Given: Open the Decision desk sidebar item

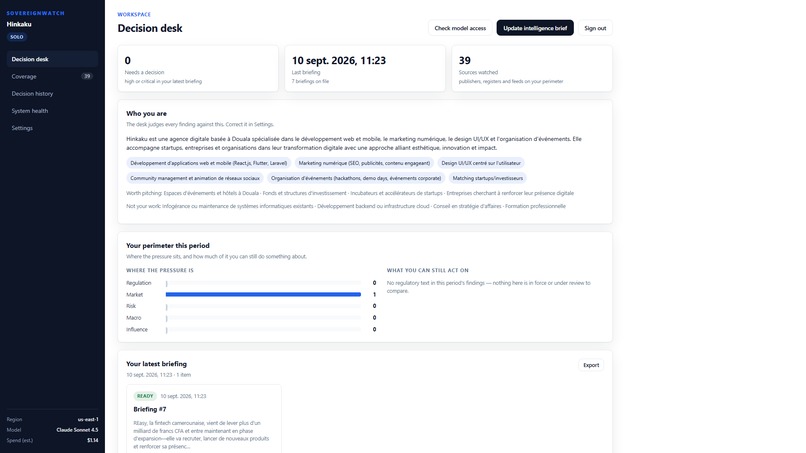Looking at the screenshot, I should coord(52,59).
